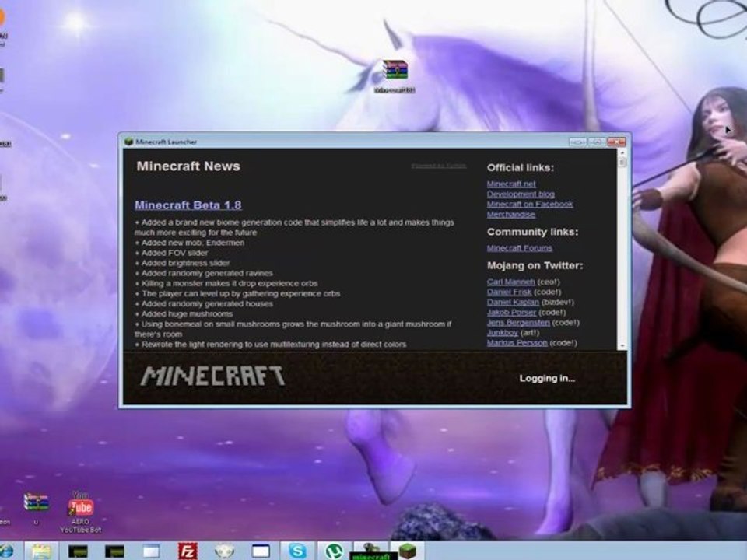The image size is (747, 560).
Task: Close the Minecraft Launcher window
Action: tap(616, 142)
